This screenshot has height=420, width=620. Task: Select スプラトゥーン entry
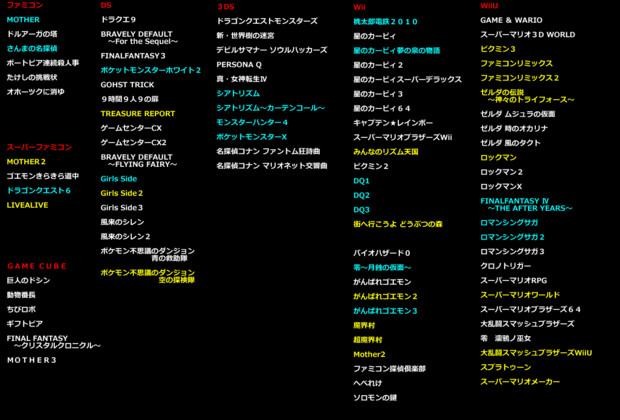[x=506, y=367]
